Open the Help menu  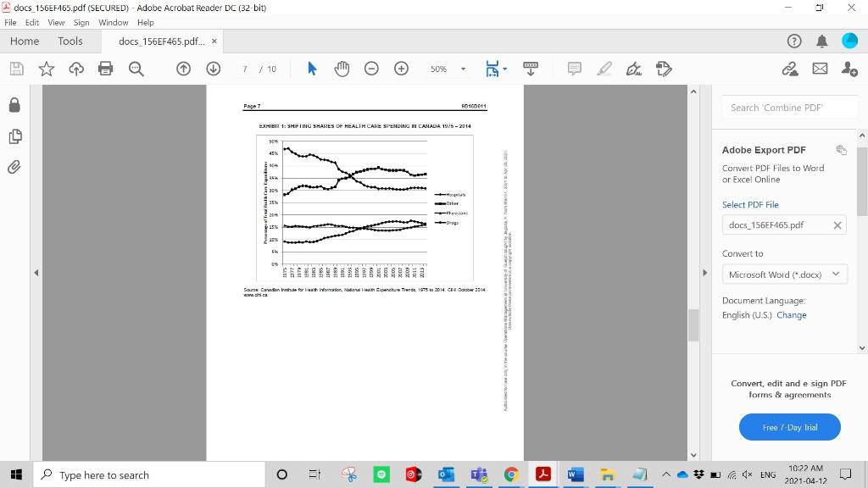tap(146, 23)
